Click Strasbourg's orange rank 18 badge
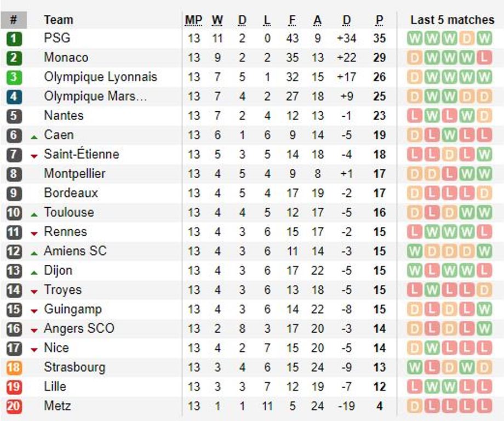This screenshot has width=504, height=421. click(x=14, y=367)
